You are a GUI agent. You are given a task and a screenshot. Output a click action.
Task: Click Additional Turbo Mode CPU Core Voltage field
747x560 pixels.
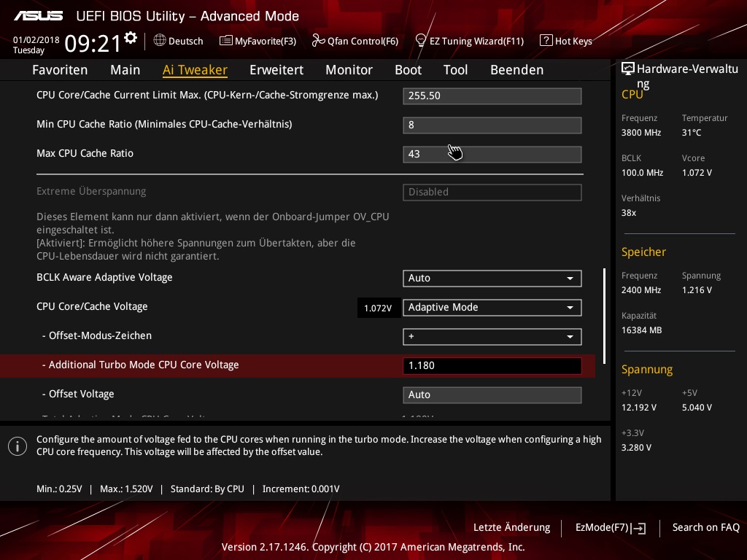(492, 366)
